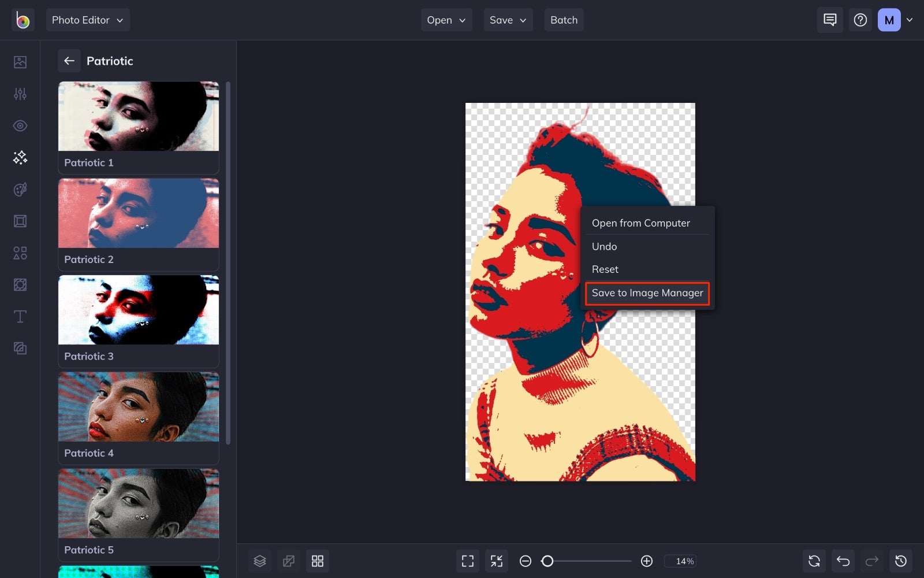Select the Touch Up eye icon
The height and width of the screenshot is (578, 924).
(x=20, y=125)
